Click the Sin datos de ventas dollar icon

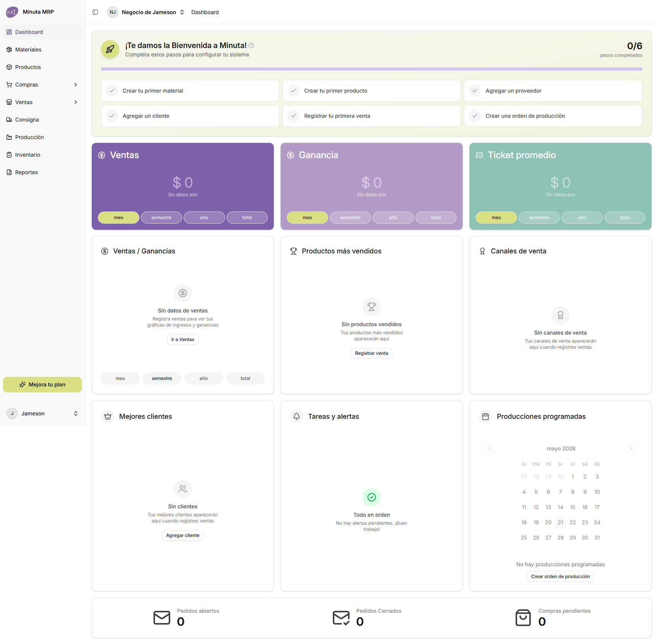183,293
